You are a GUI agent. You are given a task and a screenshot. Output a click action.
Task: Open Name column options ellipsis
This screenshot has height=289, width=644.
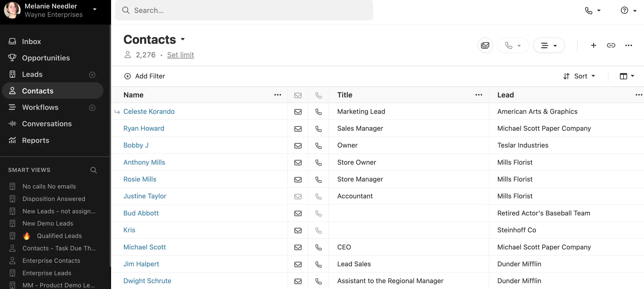coord(278,95)
